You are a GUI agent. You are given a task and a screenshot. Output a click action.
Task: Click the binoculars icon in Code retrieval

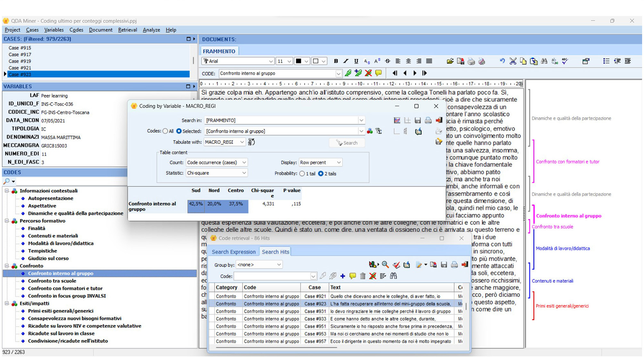tap(393, 276)
